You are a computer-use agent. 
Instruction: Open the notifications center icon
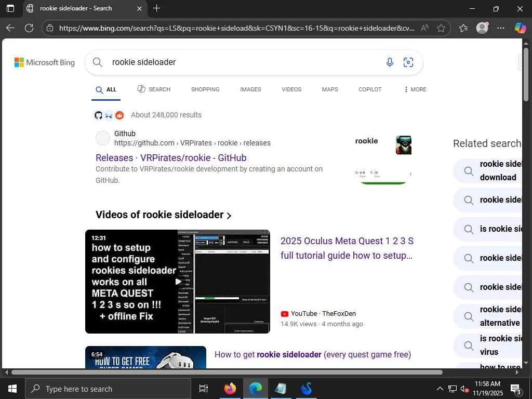516,390
